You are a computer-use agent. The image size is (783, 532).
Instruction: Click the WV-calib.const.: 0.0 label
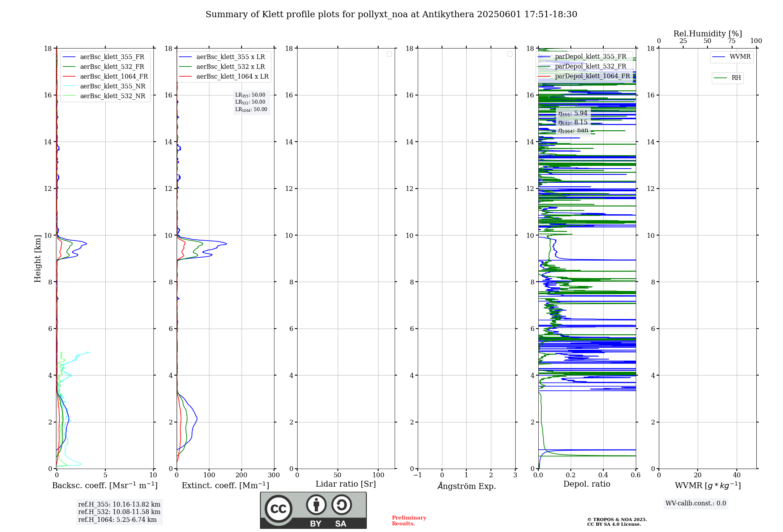pyautogui.click(x=696, y=503)
